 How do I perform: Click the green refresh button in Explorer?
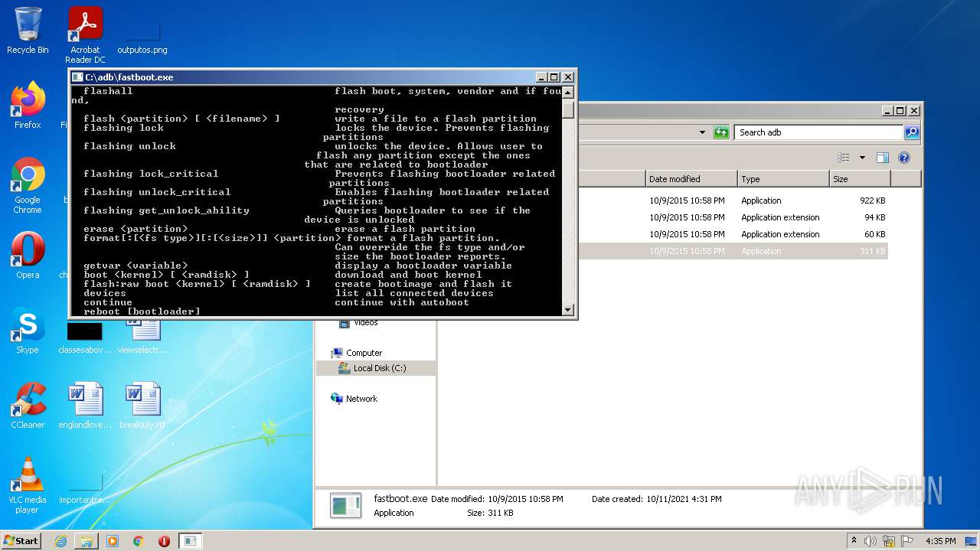(x=721, y=132)
